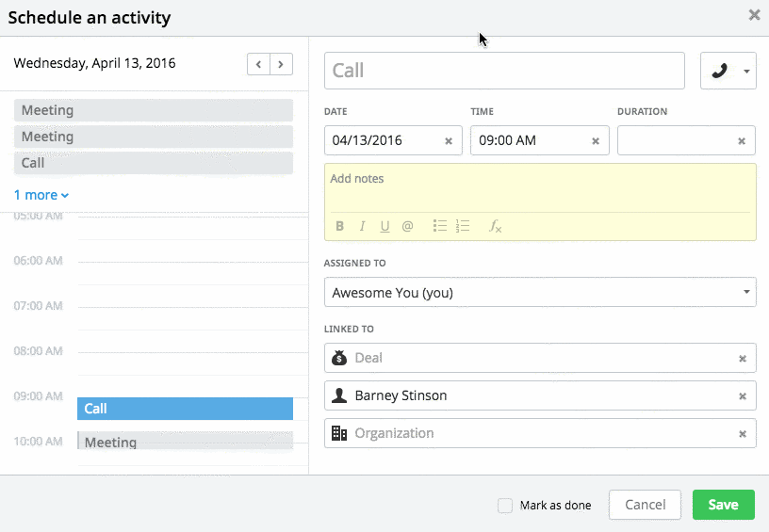Insert a numbered list in notes

462,226
